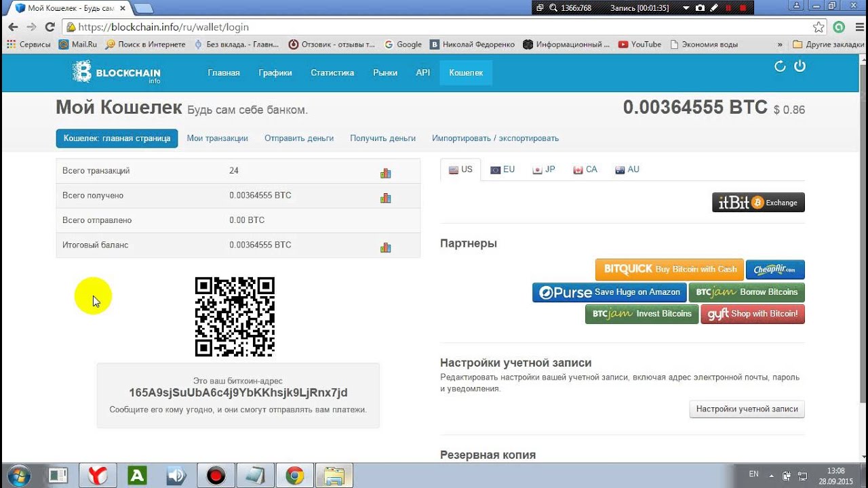Screen dimensions: 868x488
Task: Show hidden tray icons arrow
Action: click(772, 475)
